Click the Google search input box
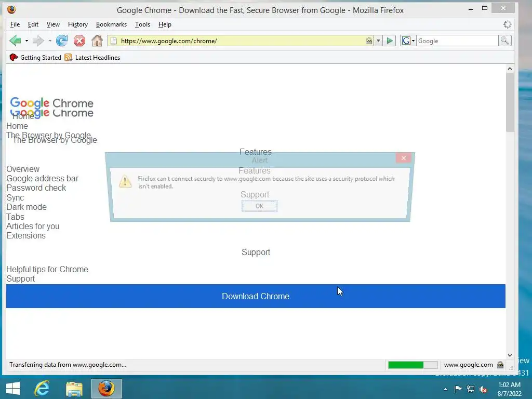532x399 pixels. 457,41
